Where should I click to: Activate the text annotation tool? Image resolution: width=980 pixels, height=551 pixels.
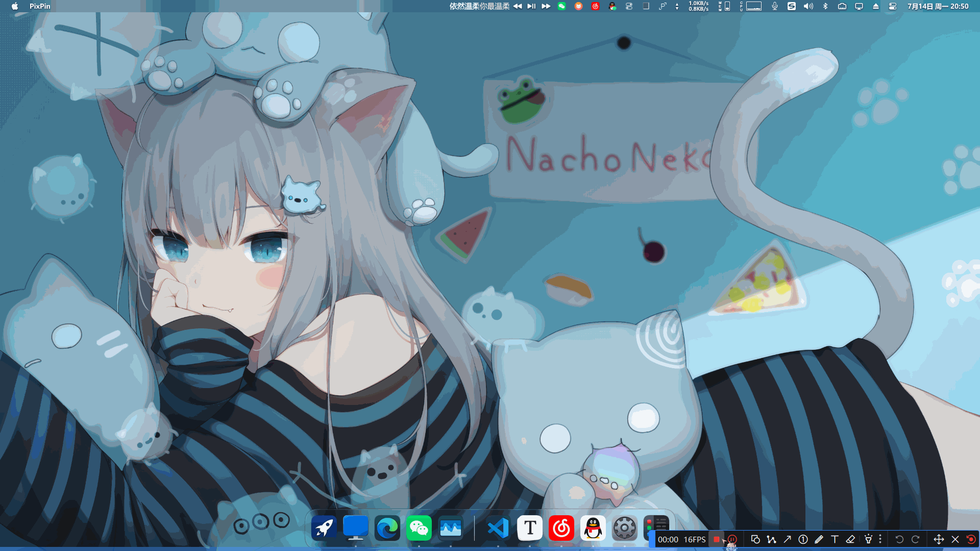(x=835, y=539)
